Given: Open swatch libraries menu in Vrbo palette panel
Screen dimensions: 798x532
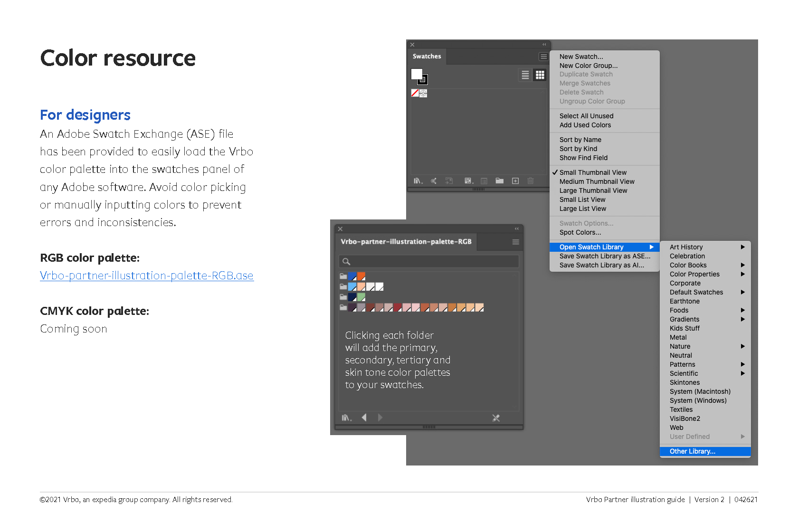Looking at the screenshot, I should point(346,418).
